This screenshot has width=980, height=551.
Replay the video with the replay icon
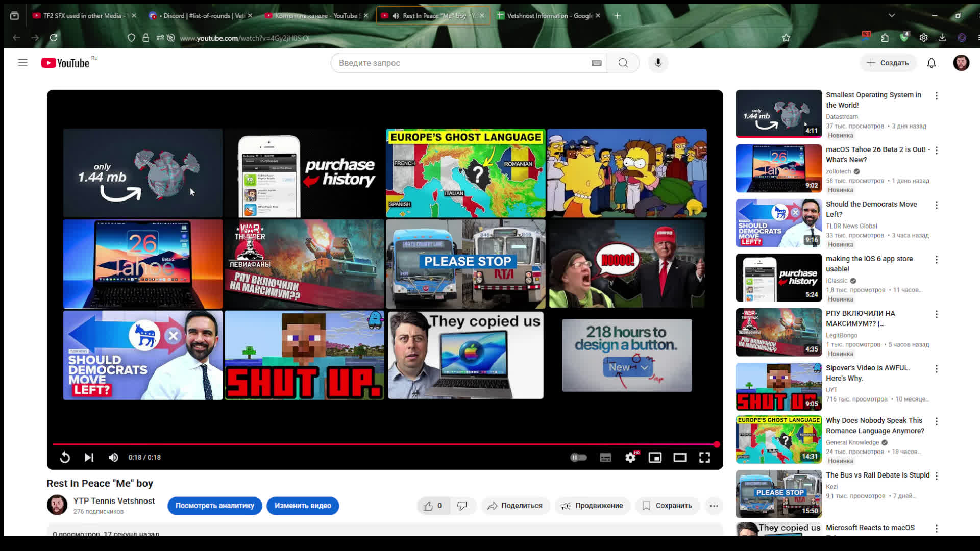pos(65,457)
